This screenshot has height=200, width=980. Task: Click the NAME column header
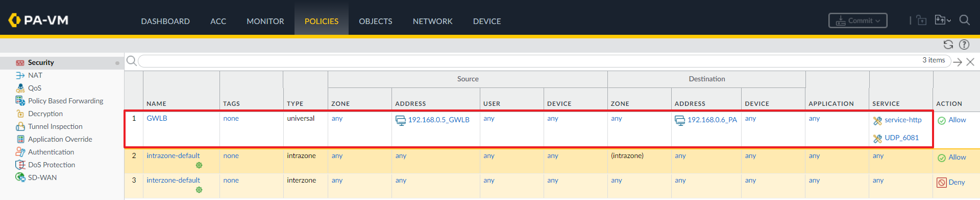coord(156,103)
